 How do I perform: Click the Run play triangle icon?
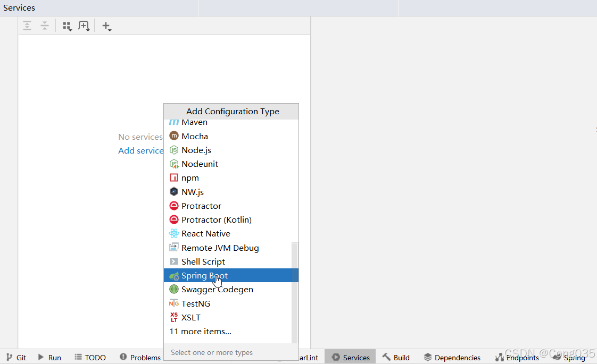pyautogui.click(x=41, y=357)
